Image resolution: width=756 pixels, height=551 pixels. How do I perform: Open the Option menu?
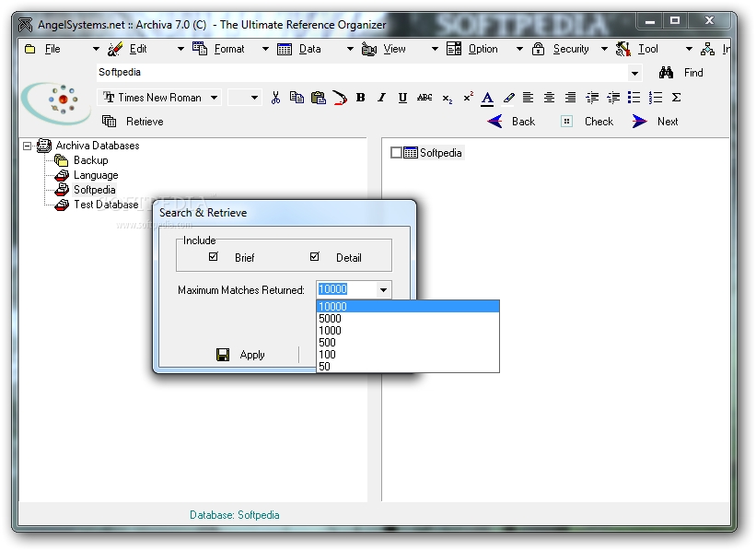coord(483,49)
